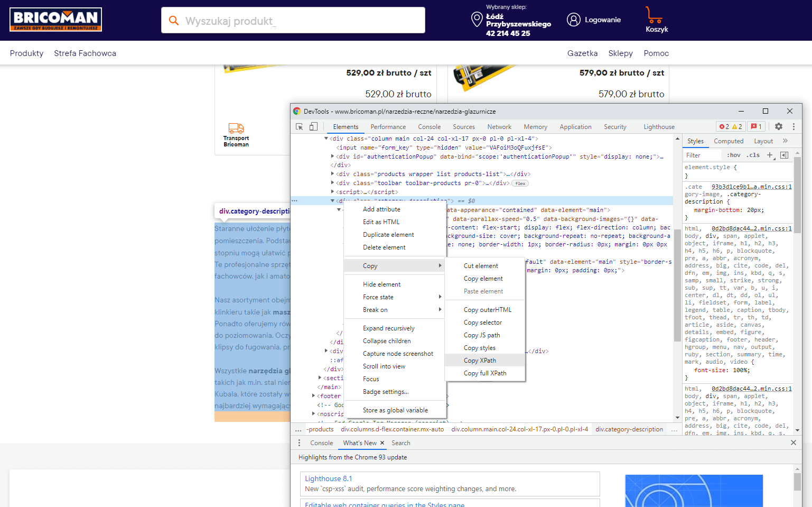Show more Styles pane tabs chevron
The image size is (812, 507).
[785, 141]
